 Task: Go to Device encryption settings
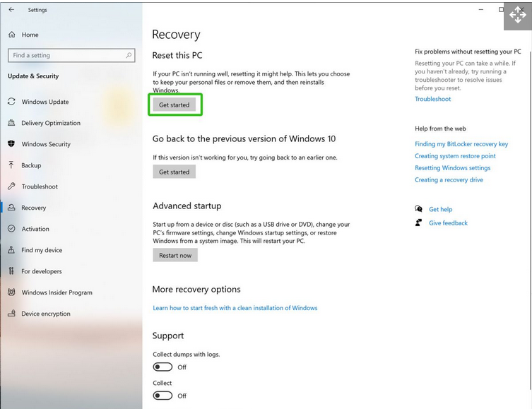46,314
